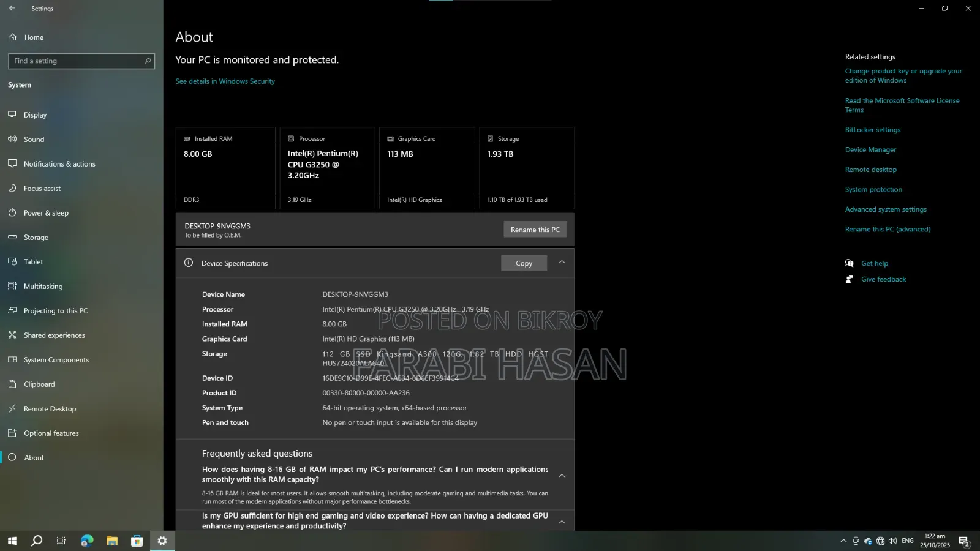This screenshot has width=980, height=551.
Task: Click the Optional features icon
Action: (x=12, y=433)
